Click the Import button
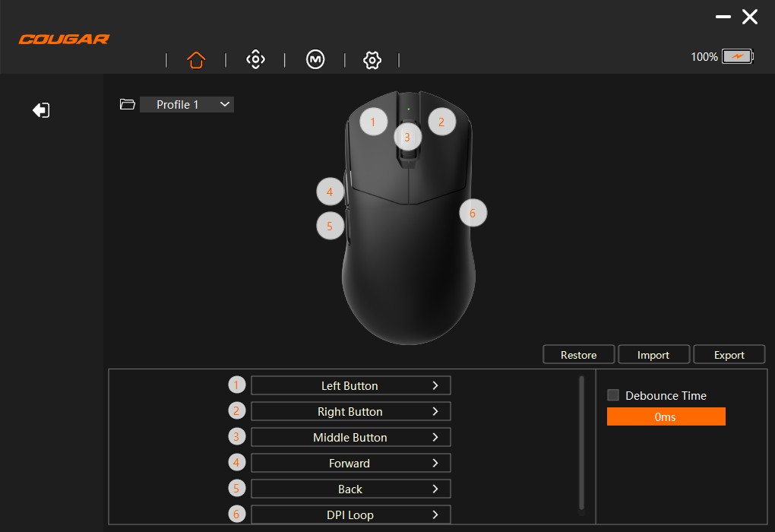Screen dimensions: 775x532 click(x=653, y=355)
